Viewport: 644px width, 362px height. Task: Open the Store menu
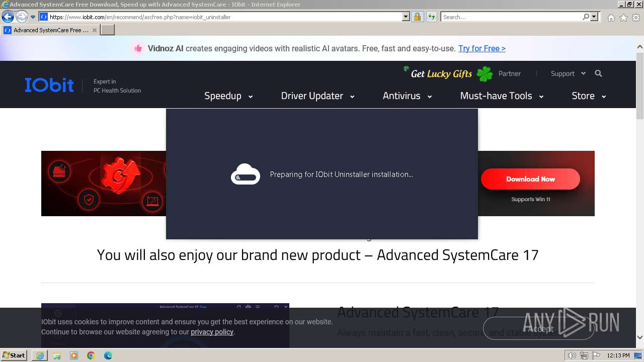coord(589,96)
